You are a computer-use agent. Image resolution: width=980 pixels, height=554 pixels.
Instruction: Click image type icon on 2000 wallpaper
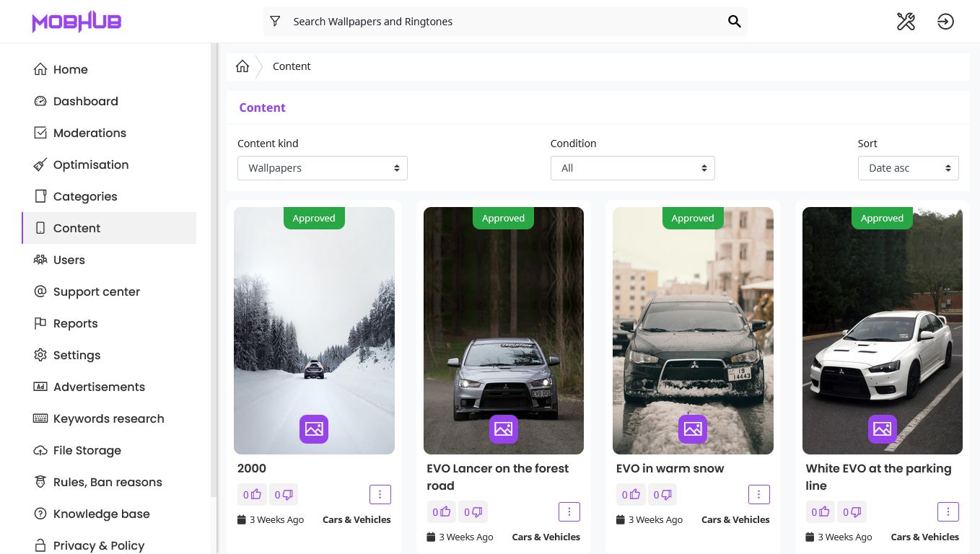[314, 429]
